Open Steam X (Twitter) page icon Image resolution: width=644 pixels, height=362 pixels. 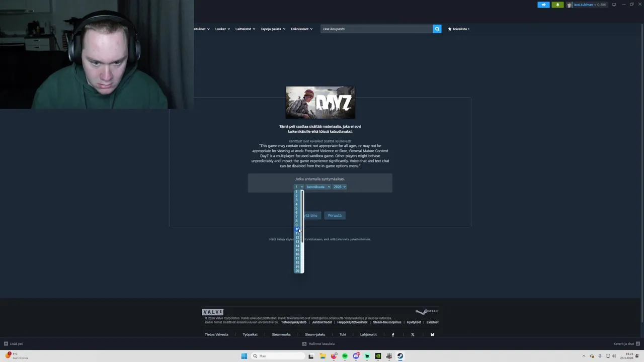[413, 334]
